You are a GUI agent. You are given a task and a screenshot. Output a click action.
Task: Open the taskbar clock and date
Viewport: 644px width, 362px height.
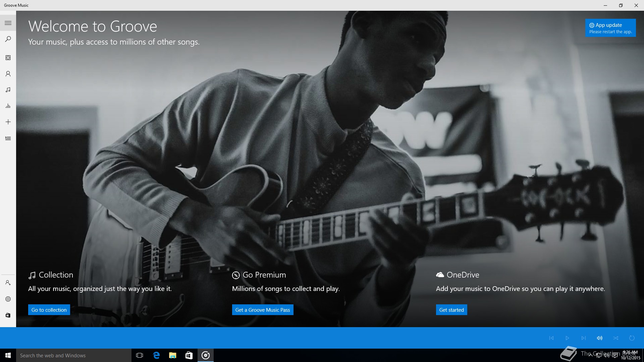(x=631, y=355)
